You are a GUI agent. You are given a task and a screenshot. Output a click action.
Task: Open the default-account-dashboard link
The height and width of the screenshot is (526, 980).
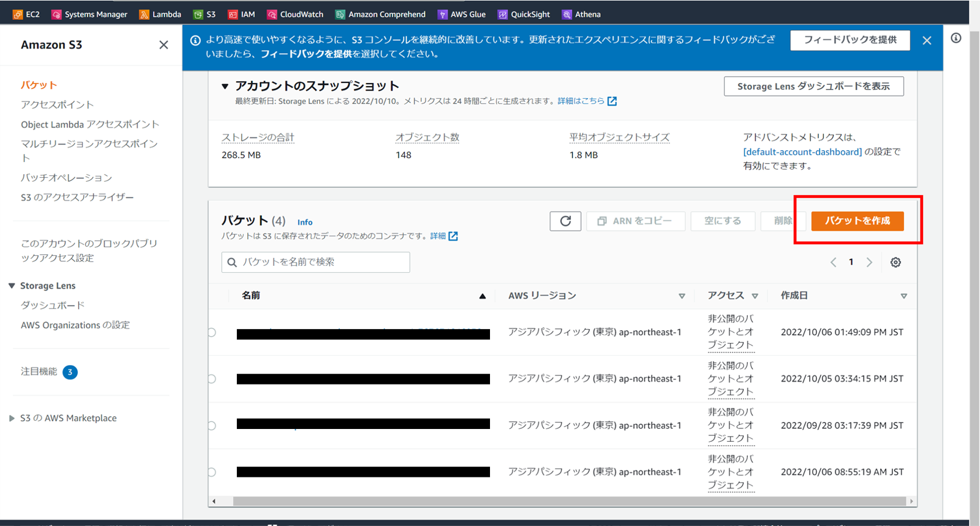(802, 151)
